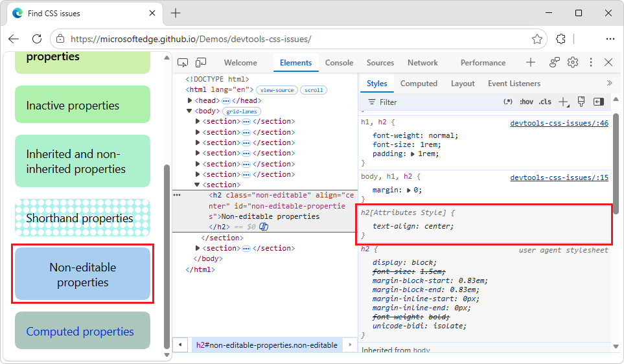
Task: Add new style rule plus icon
Action: click(564, 102)
